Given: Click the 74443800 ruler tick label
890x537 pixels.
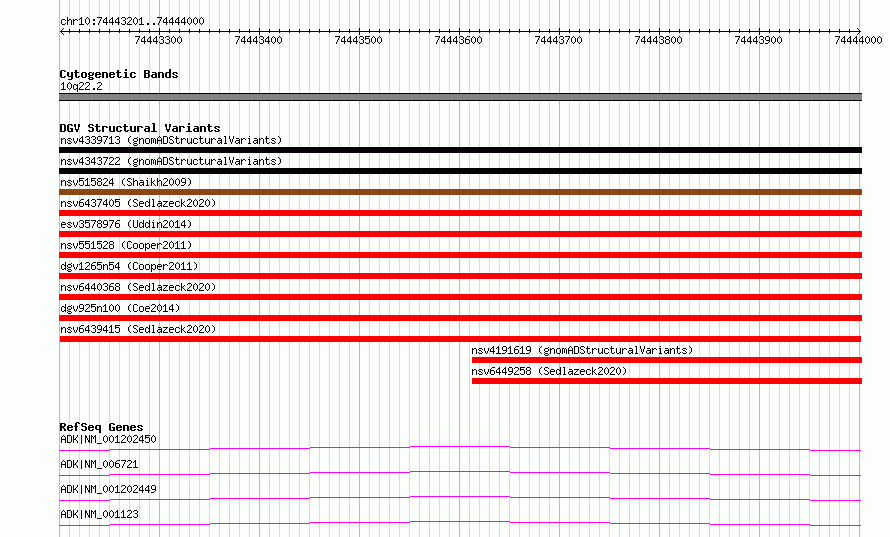Looking at the screenshot, I should [x=658, y=40].
